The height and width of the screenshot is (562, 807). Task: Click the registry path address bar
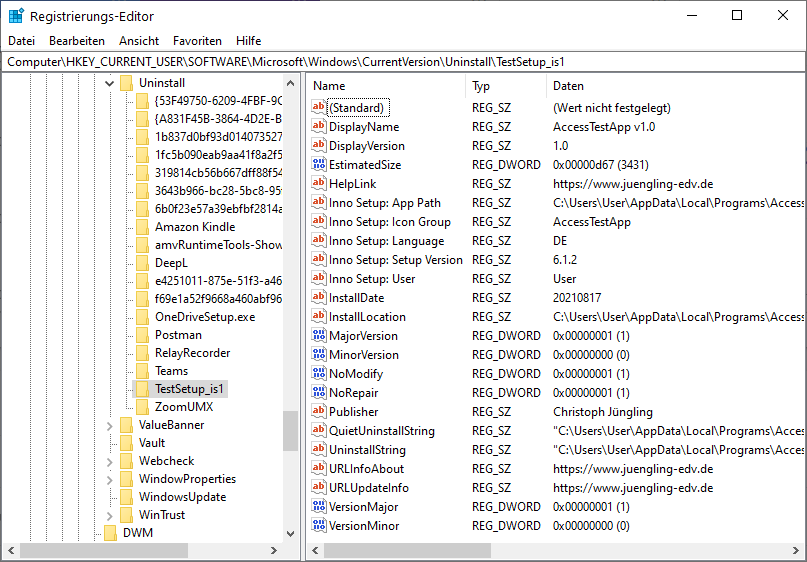tap(404, 62)
